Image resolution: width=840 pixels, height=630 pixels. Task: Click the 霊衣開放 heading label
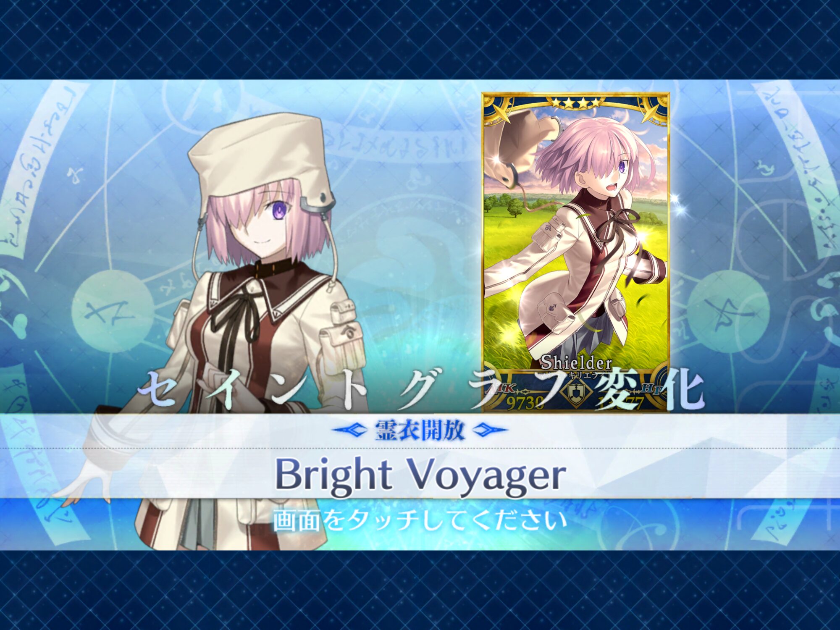tap(420, 430)
